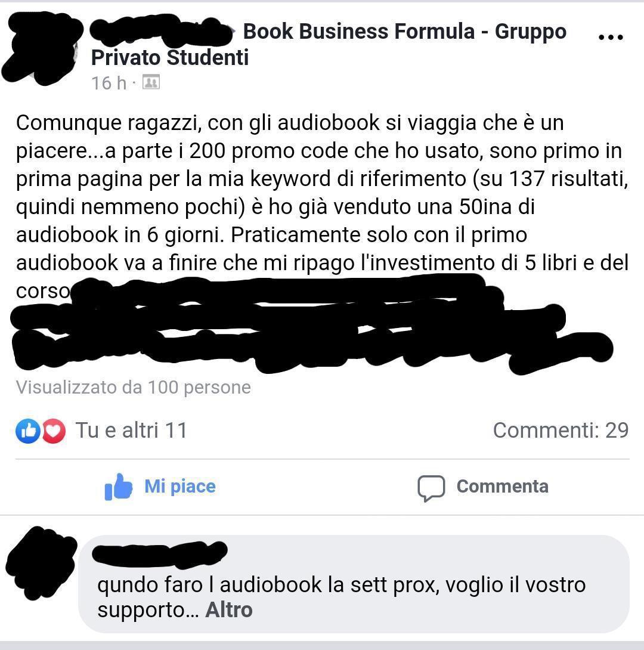The image size is (644, 650).
Task: Click the group members audience icon
Action: [151, 82]
